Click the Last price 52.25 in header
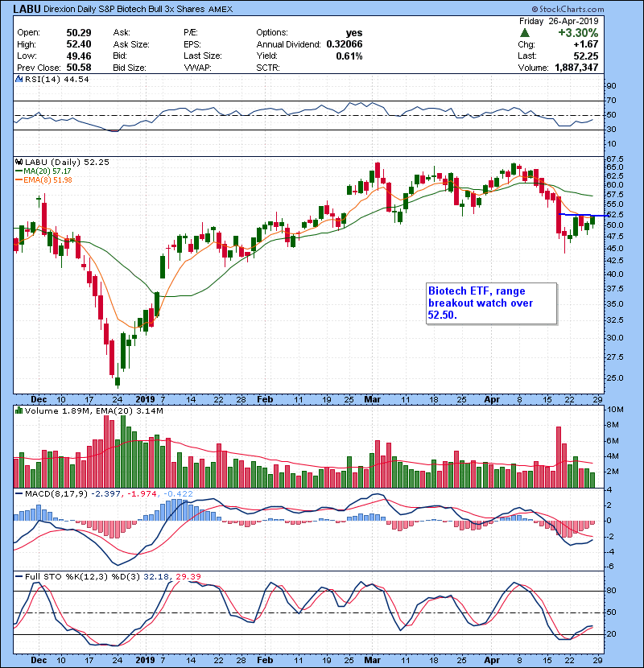The width and height of the screenshot is (644, 668). [586, 56]
